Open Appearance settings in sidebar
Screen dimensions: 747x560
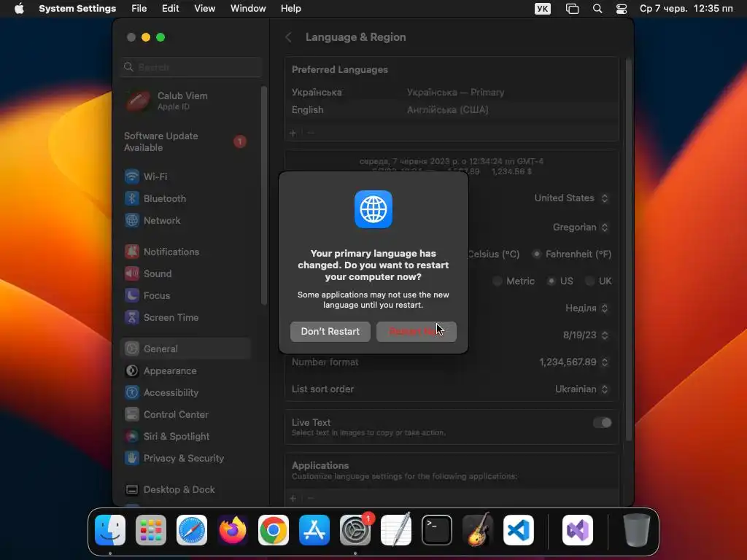coord(186,371)
